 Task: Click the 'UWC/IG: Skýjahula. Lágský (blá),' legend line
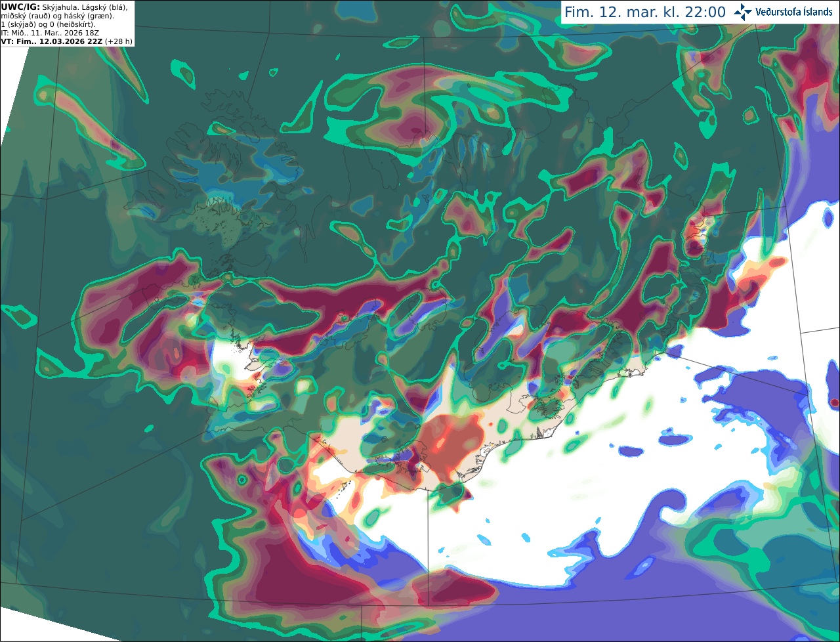(x=64, y=7)
